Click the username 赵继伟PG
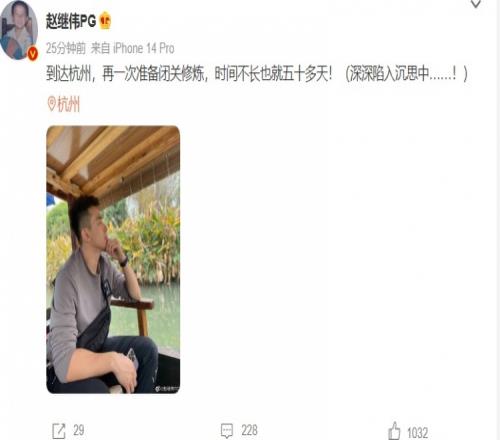The height and width of the screenshot is (440, 500). click(x=71, y=21)
